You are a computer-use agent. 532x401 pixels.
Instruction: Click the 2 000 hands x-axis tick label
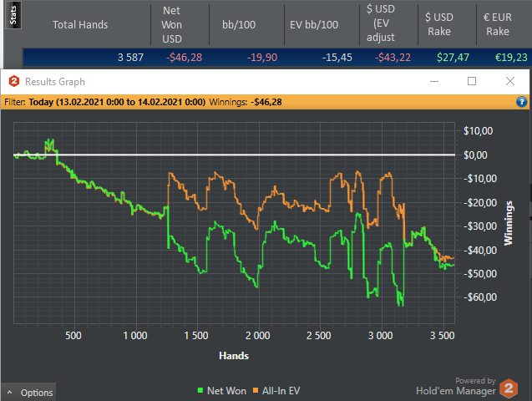click(257, 336)
